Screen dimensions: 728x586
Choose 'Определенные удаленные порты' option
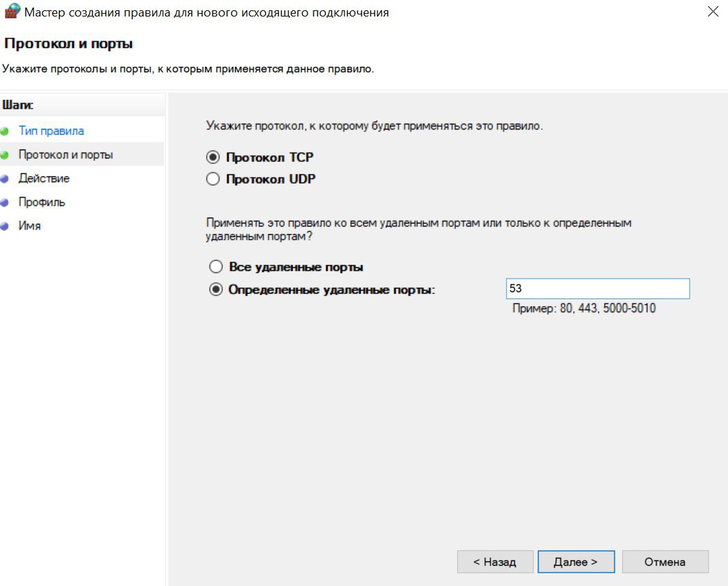point(216,290)
